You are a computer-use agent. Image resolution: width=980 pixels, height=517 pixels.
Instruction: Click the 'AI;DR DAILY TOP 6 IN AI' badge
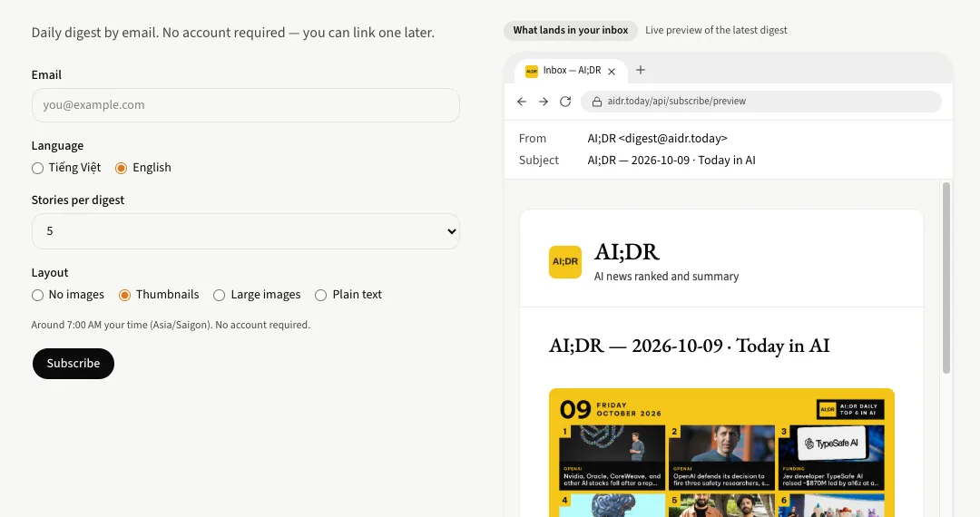[x=850, y=410]
